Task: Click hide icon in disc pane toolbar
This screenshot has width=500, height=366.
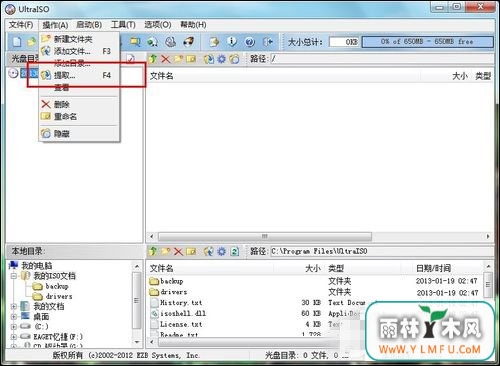Action: [235, 59]
